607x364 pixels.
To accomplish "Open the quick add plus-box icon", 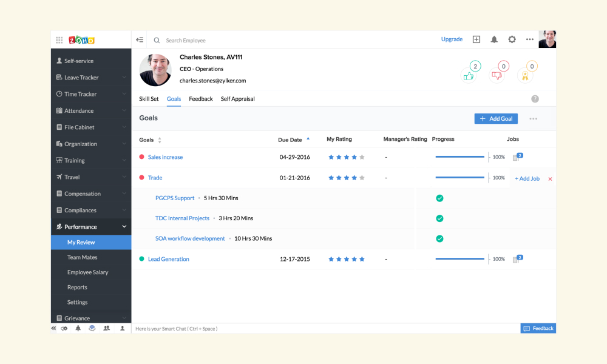I will pyautogui.click(x=476, y=39).
